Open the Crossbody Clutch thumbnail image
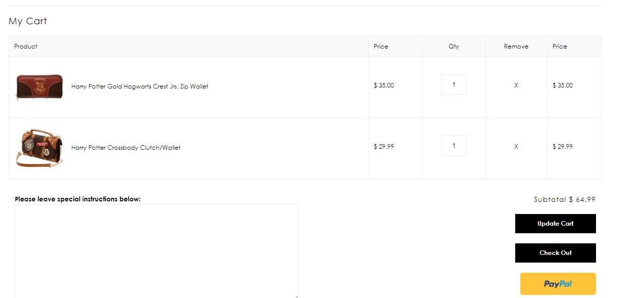This screenshot has height=298, width=644. coord(39,148)
